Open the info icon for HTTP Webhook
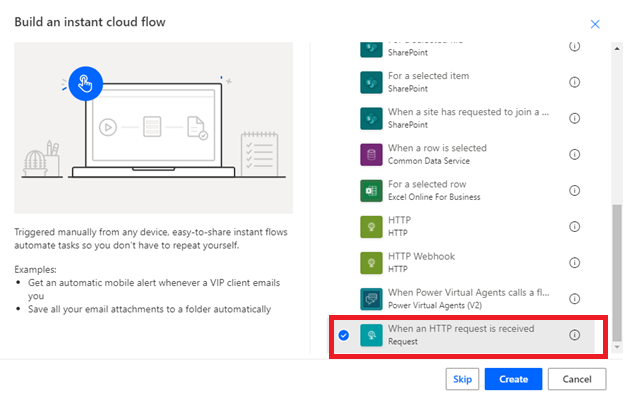 coord(574,263)
